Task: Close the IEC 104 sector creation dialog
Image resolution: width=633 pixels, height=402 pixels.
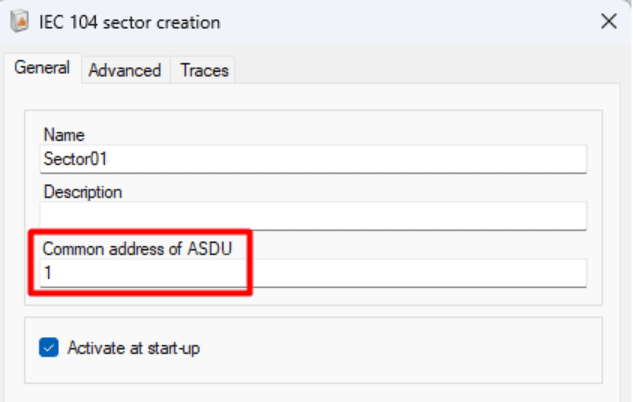Action: [x=607, y=22]
